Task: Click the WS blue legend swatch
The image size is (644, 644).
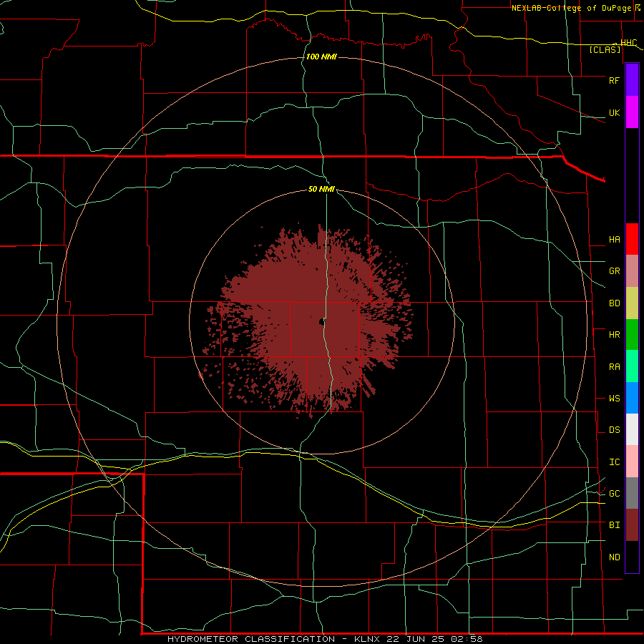Action: pyautogui.click(x=632, y=398)
